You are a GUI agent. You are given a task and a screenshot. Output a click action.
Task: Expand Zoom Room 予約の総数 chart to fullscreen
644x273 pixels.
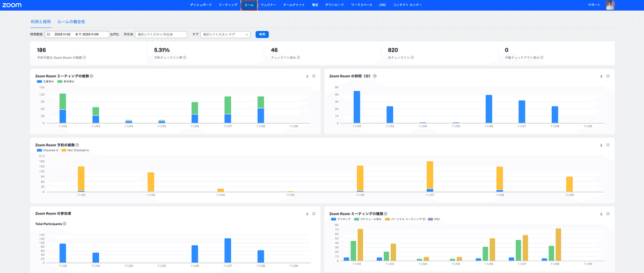pyautogui.click(x=608, y=145)
